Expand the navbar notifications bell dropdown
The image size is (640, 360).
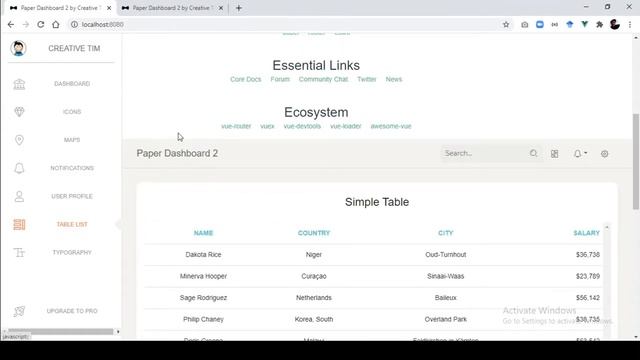click(x=580, y=154)
